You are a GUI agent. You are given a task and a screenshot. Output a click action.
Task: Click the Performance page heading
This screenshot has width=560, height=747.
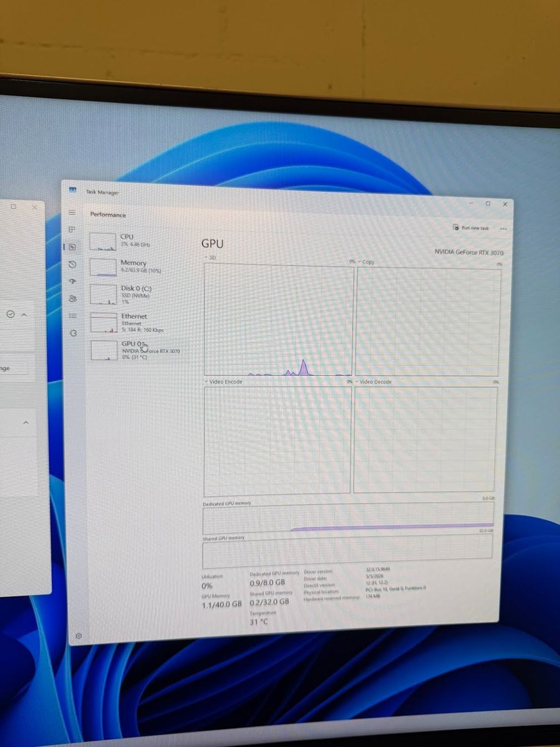tap(108, 215)
